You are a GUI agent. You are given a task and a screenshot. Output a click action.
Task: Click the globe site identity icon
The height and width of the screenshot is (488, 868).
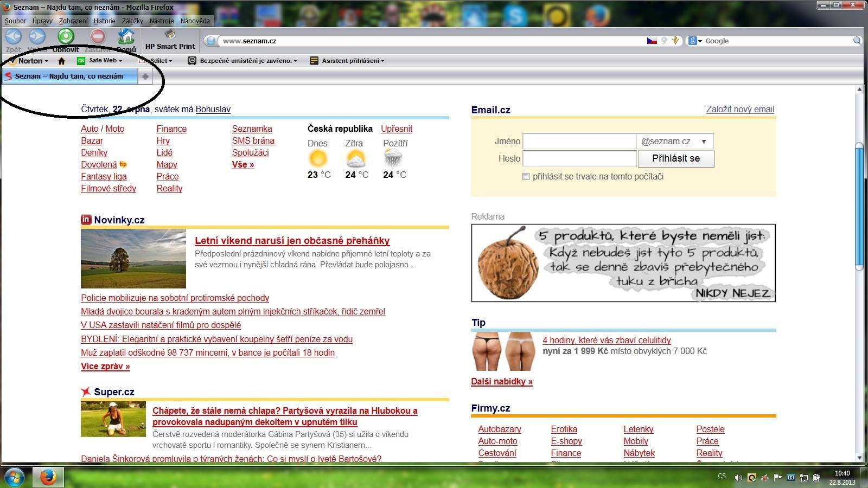point(212,41)
